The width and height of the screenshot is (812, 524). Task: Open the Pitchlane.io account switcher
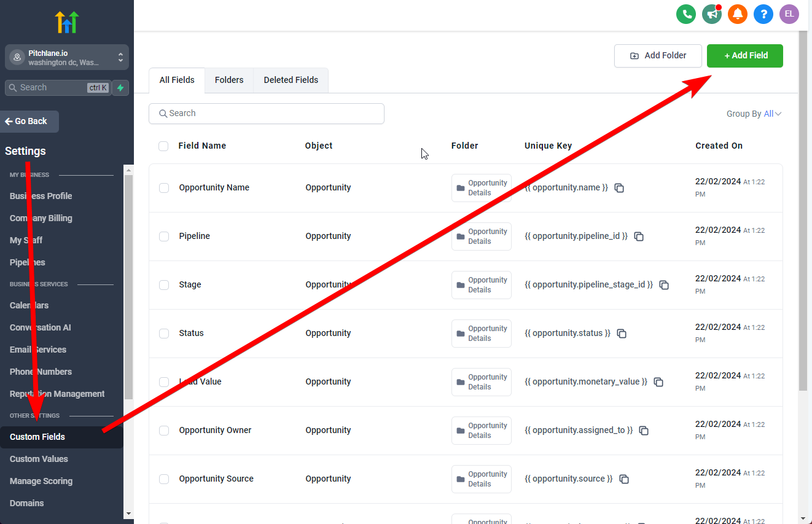(67, 58)
